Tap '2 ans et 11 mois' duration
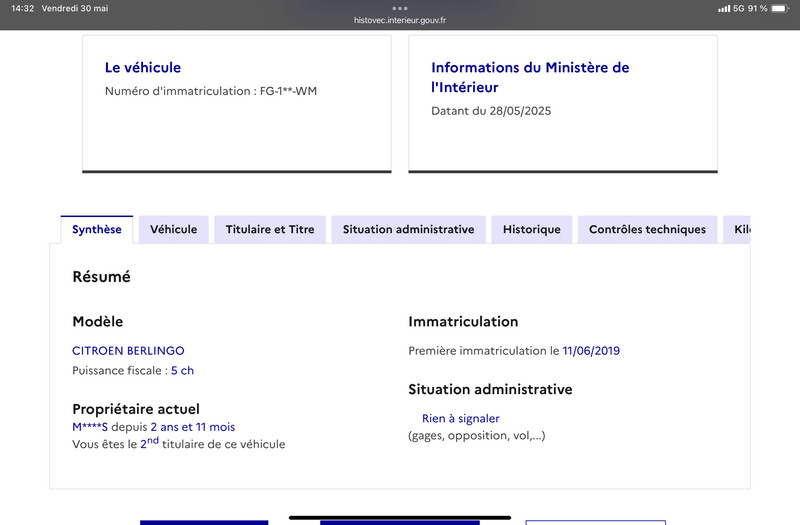This screenshot has width=800, height=525. click(x=193, y=427)
